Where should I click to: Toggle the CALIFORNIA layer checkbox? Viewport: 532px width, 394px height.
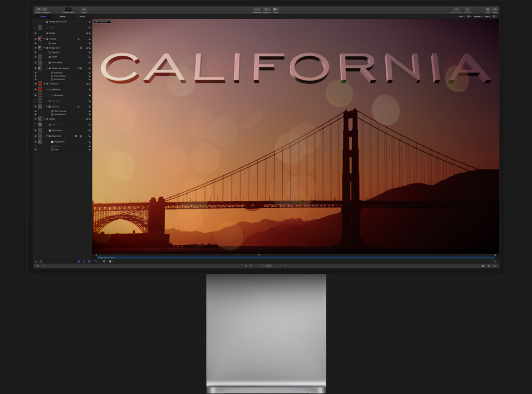pyautogui.click(x=36, y=62)
